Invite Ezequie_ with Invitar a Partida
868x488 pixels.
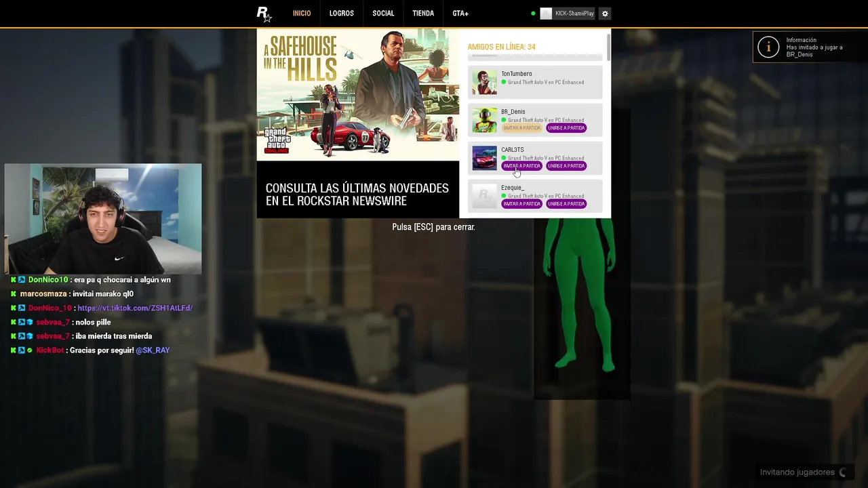pos(521,204)
